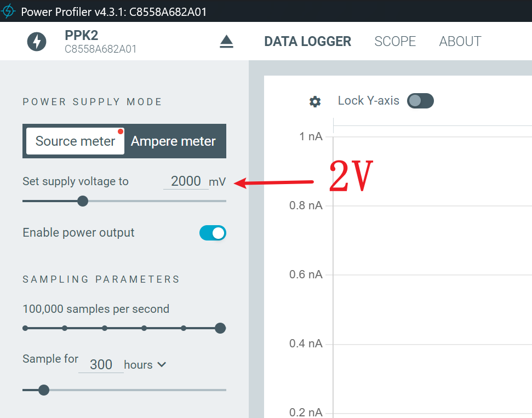The height and width of the screenshot is (418, 532).
Task: Click the supply voltage slider handle
Action: point(82,201)
